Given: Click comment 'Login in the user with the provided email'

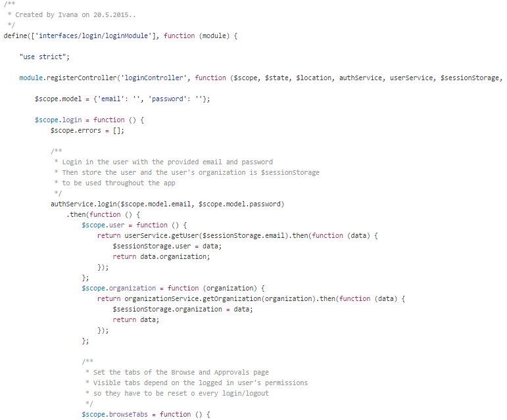Looking at the screenshot, I should 168,162.
